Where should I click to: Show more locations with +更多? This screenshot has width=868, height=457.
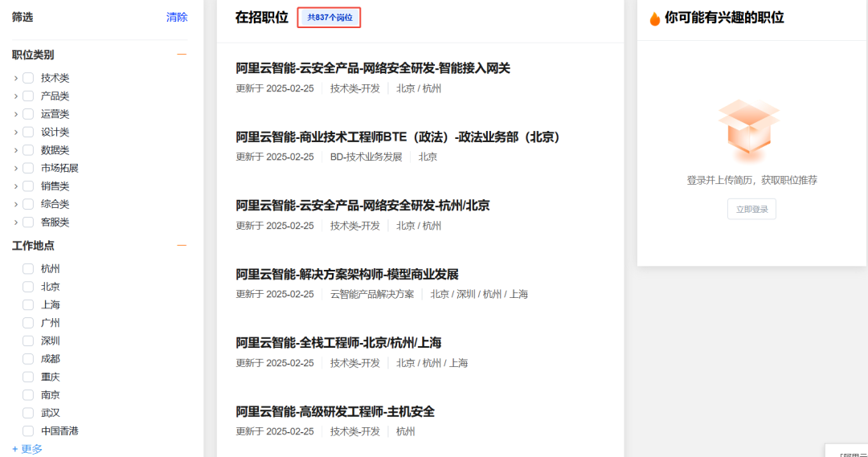pyautogui.click(x=27, y=449)
